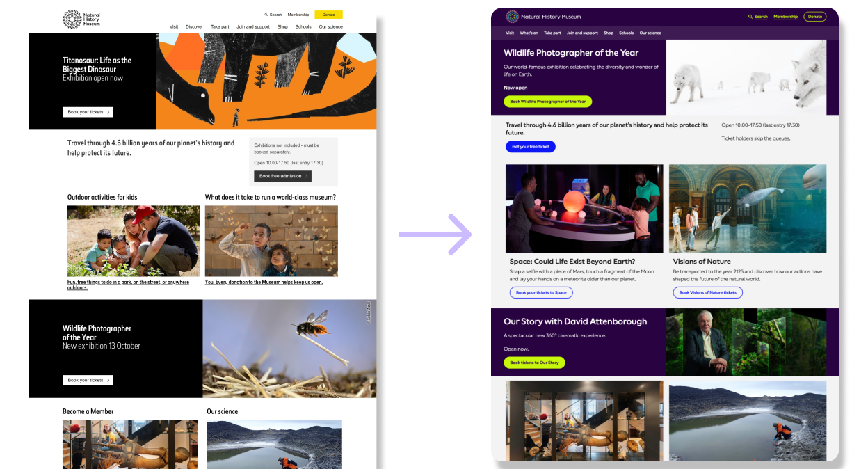Click the 'Our science' heading above the lake photo
Image resolution: width=868 pixels, height=469 pixels.
pos(222,411)
